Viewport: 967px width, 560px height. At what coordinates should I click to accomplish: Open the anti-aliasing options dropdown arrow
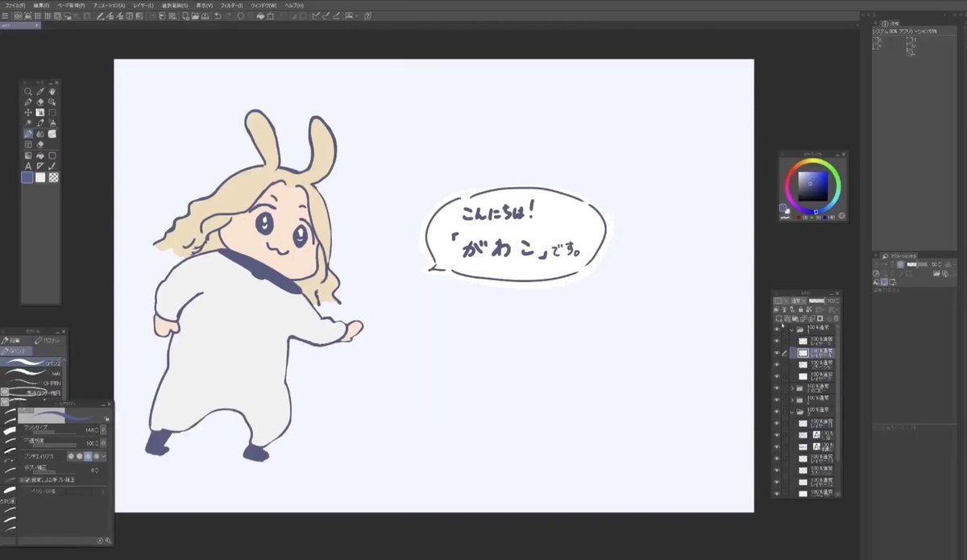pos(104,456)
